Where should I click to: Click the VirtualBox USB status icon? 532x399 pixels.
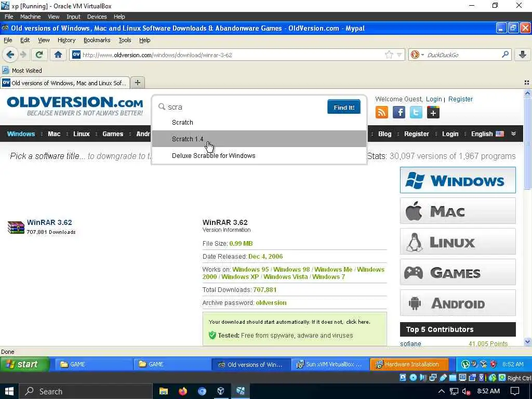(443, 378)
